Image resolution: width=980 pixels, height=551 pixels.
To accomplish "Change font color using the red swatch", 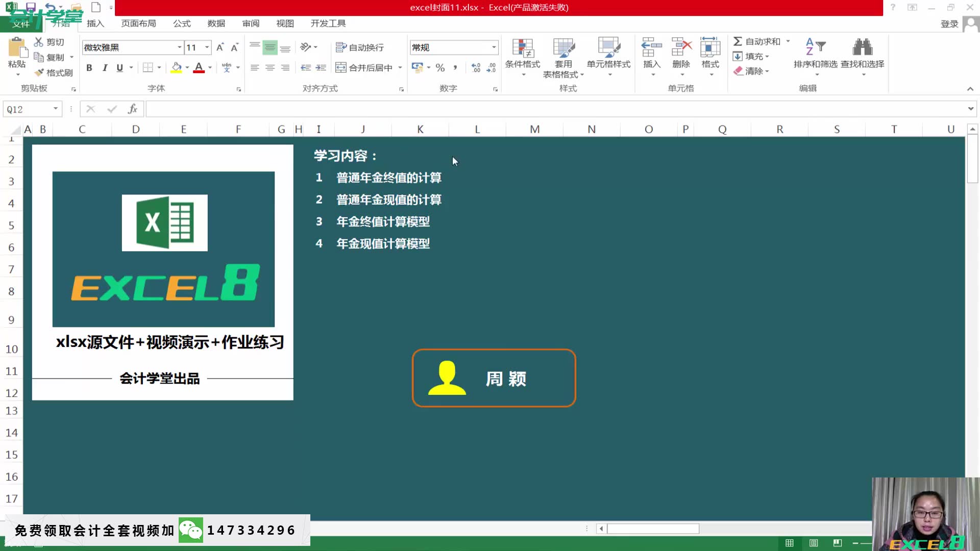I will coord(199,67).
